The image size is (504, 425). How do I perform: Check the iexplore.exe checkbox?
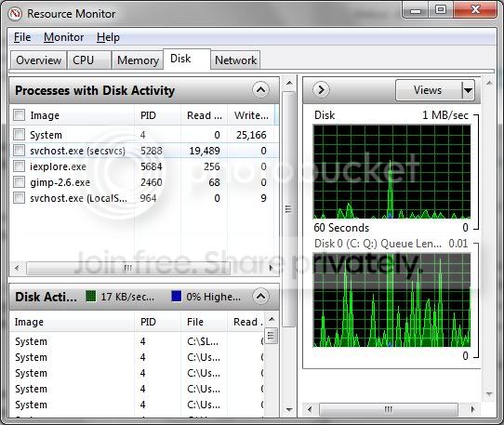coord(19,166)
